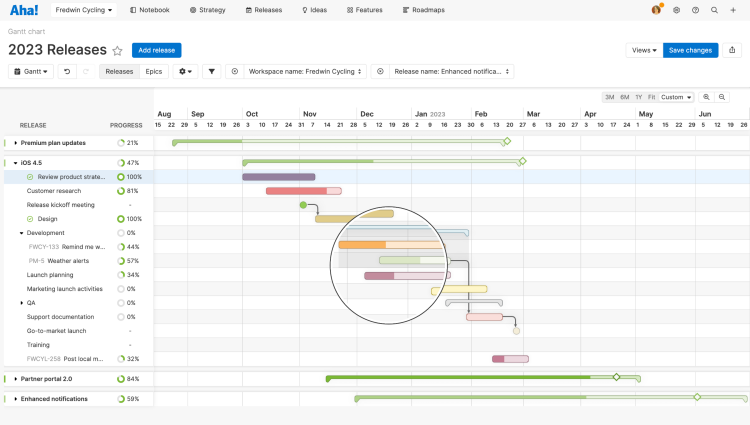Click the Go-to-market launch milestone dot
The image size is (750, 425).
516,331
